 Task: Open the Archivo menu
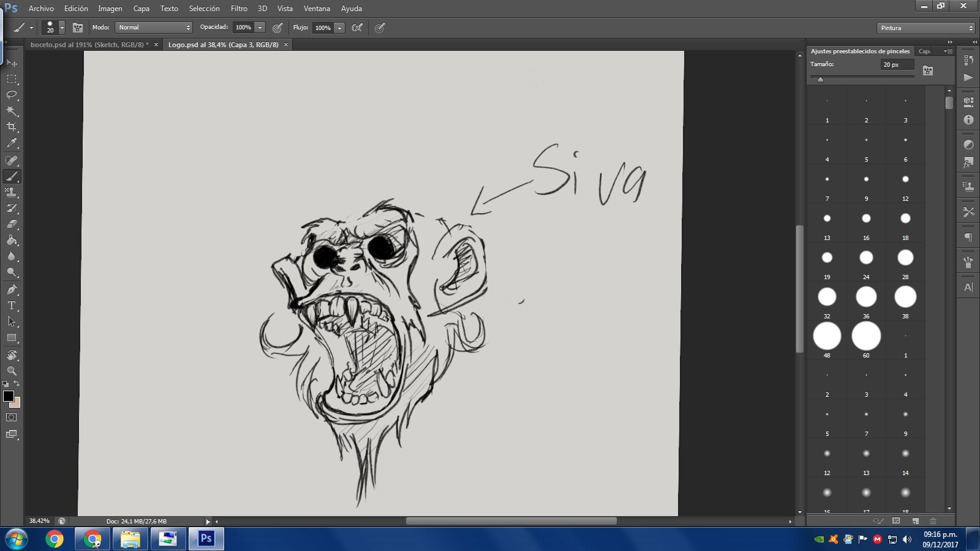41,9
